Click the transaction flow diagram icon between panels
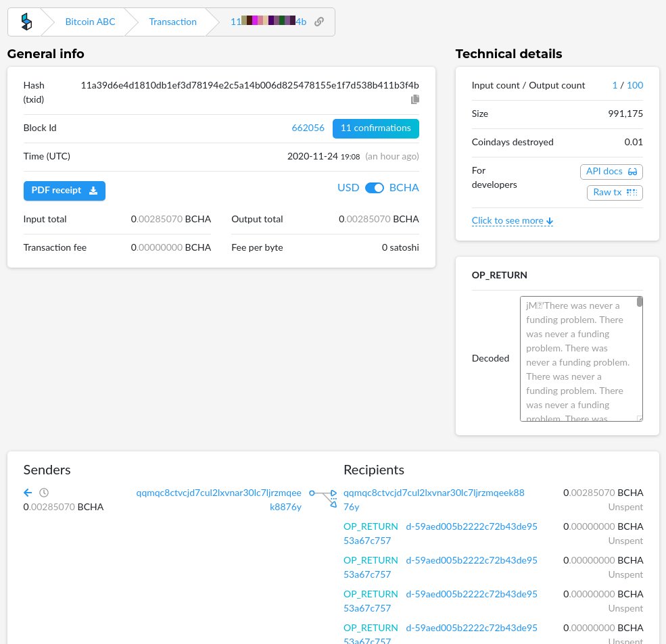 tap(323, 498)
